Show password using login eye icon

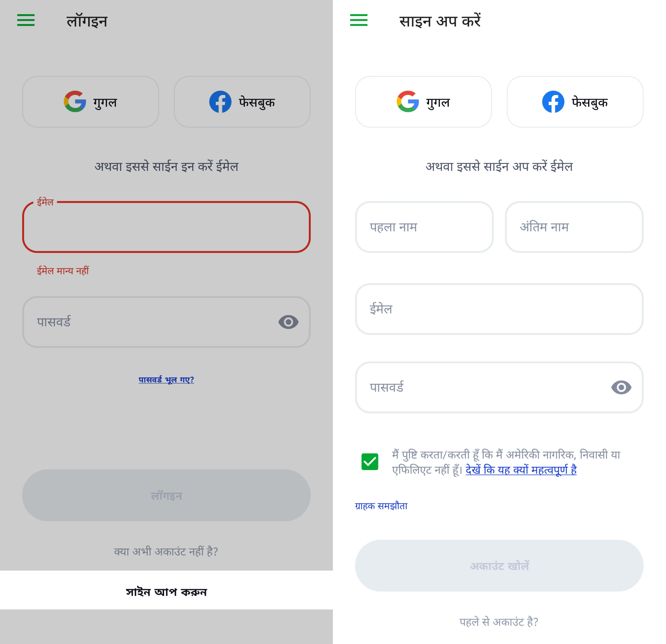click(289, 322)
